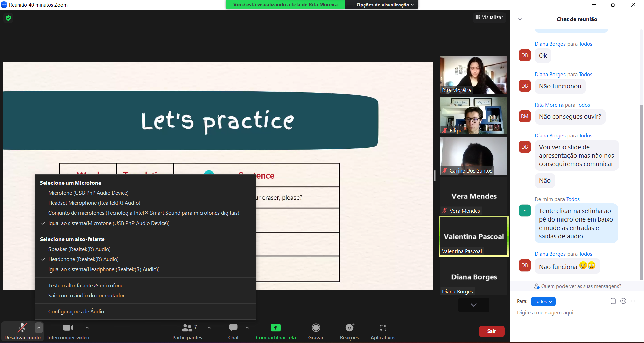Select Headphone (Realtek(R) Audio) output

(x=145, y=259)
